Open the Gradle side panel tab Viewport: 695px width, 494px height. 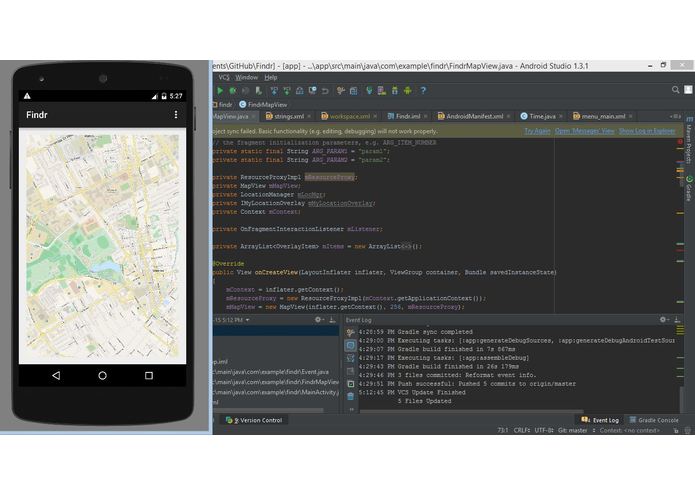(689, 188)
